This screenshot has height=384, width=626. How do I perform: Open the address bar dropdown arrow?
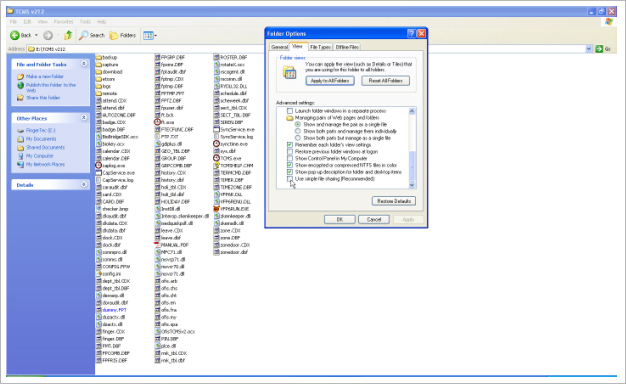click(x=588, y=49)
